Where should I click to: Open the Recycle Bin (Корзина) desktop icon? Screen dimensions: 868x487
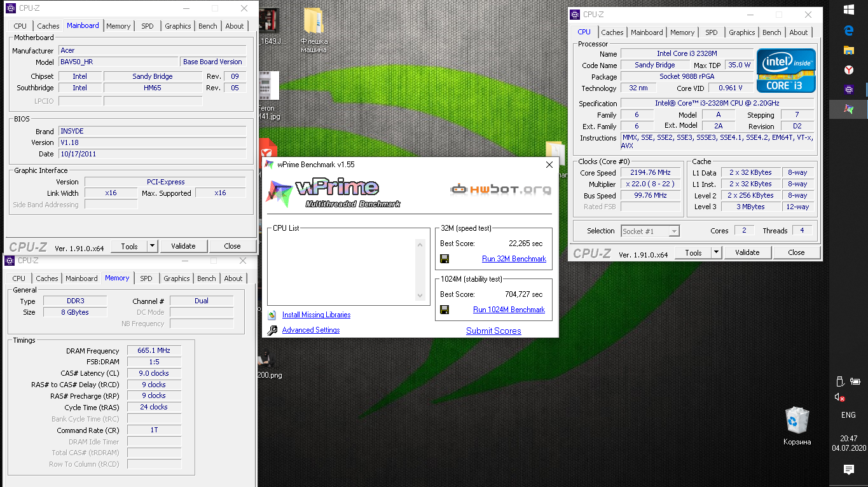click(x=797, y=426)
